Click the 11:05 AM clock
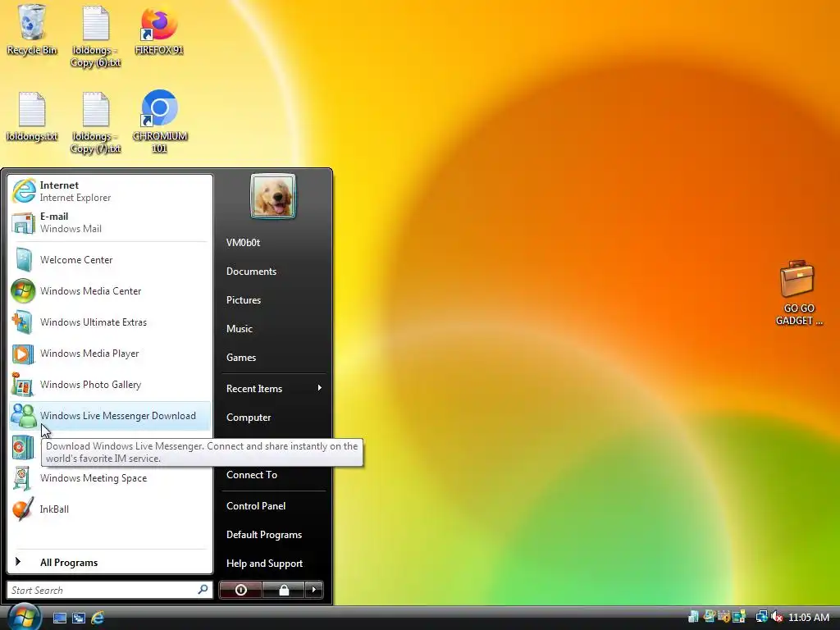 [809, 618]
